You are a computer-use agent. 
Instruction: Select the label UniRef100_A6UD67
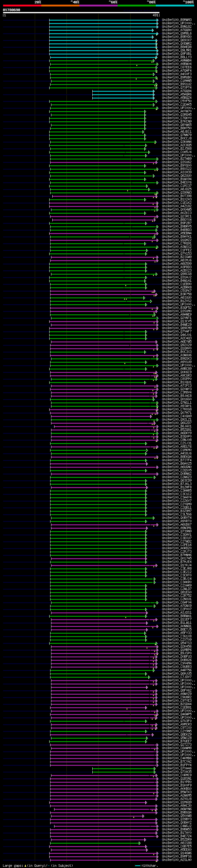point(176,525)
